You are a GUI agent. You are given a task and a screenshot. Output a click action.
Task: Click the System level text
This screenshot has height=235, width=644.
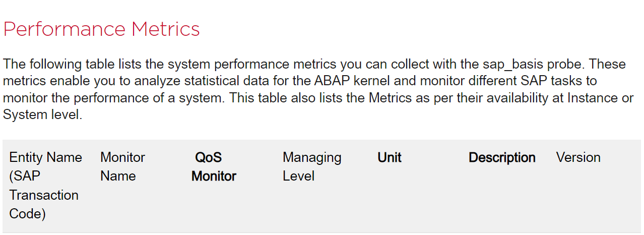coord(41,114)
